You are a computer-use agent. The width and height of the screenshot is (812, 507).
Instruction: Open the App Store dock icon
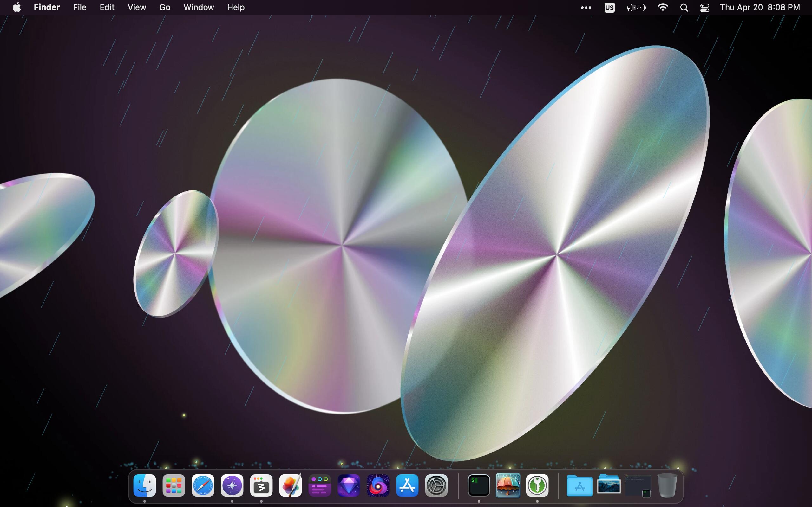tap(407, 485)
